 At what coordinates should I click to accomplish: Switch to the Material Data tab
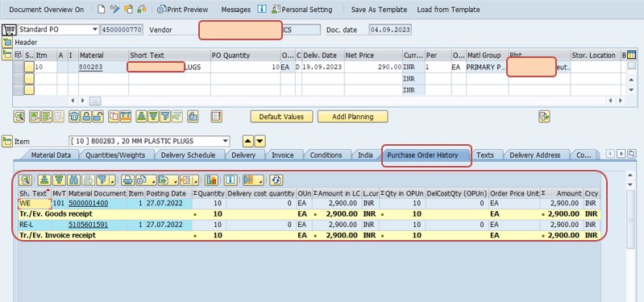51,155
